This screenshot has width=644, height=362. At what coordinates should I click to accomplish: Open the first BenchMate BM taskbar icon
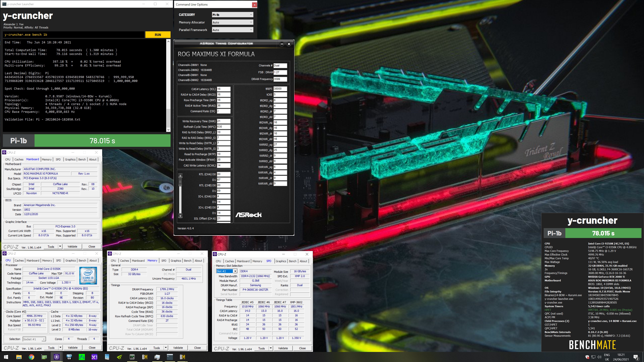145,357
